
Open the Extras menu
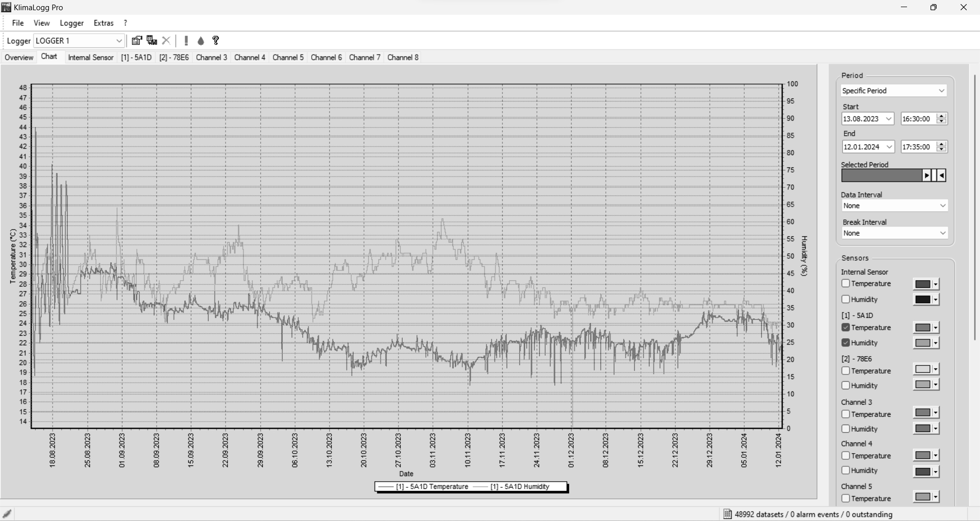point(104,23)
